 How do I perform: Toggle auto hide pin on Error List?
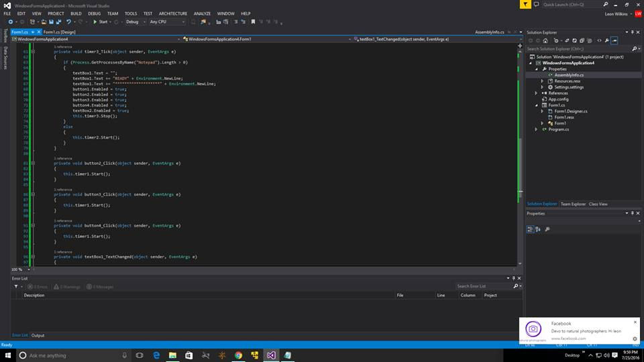coord(513,278)
